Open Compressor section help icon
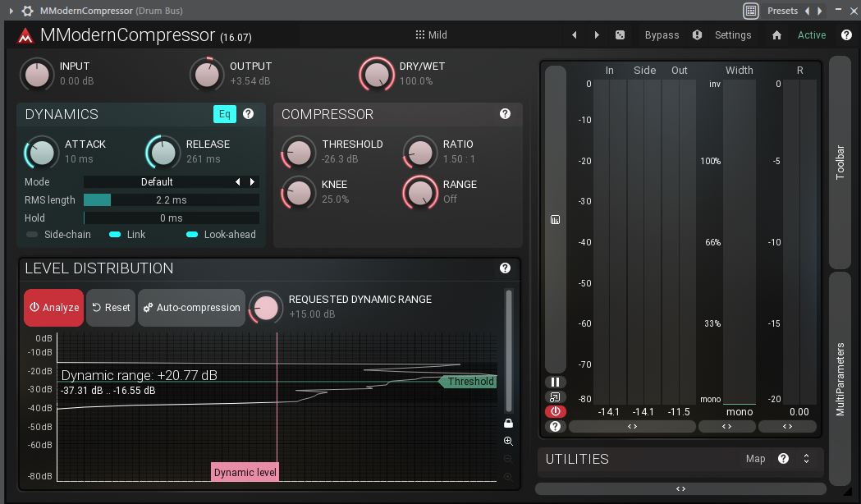861x504 pixels. point(505,113)
